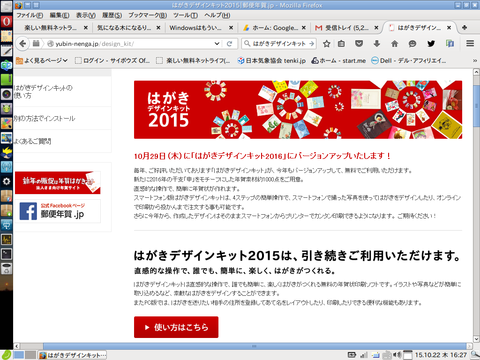
Task: Open the 表示 menu
Action: point(86,15)
